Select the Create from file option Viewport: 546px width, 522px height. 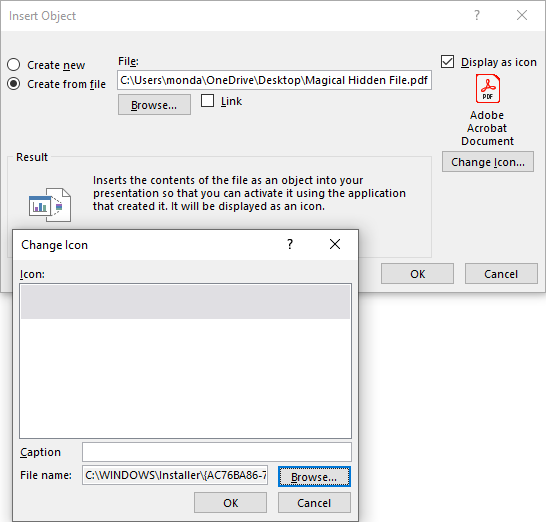(14, 84)
